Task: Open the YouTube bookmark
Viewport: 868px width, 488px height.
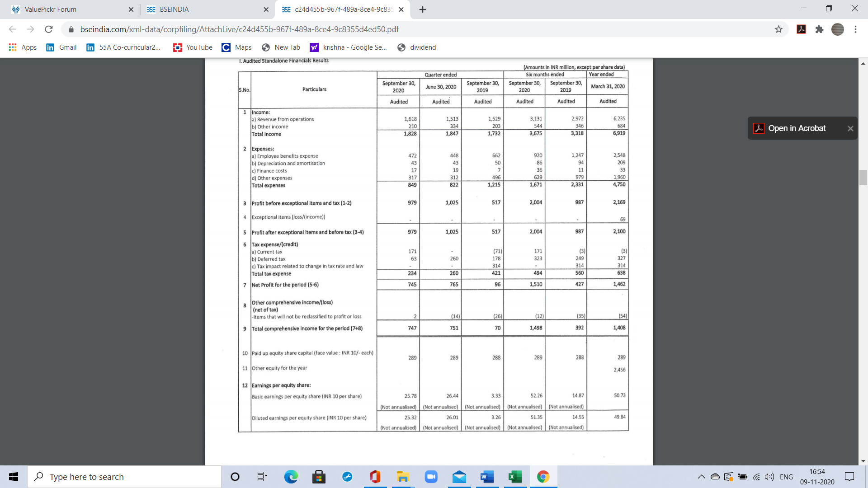Action: pyautogui.click(x=193, y=47)
